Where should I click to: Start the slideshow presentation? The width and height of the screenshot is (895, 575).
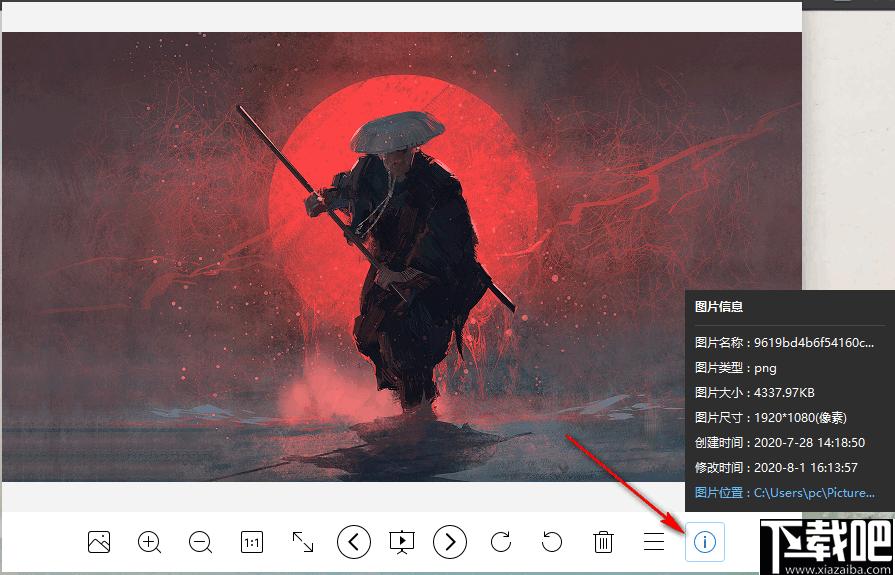point(402,541)
